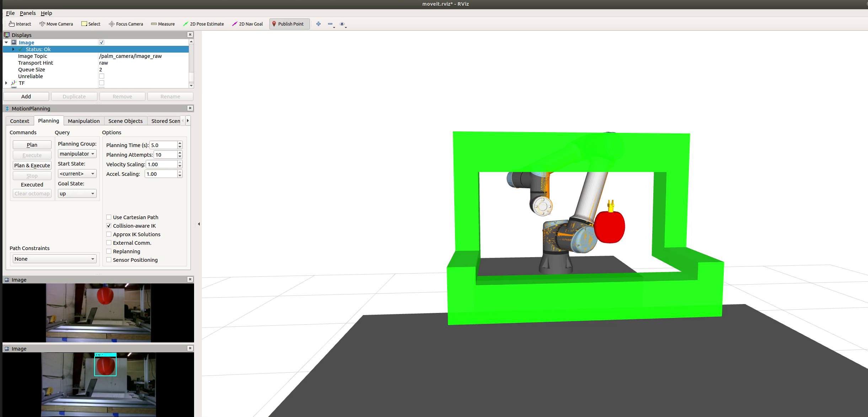Image resolution: width=868 pixels, height=417 pixels.
Task: Activate the Move Camera tool
Action: tap(56, 24)
